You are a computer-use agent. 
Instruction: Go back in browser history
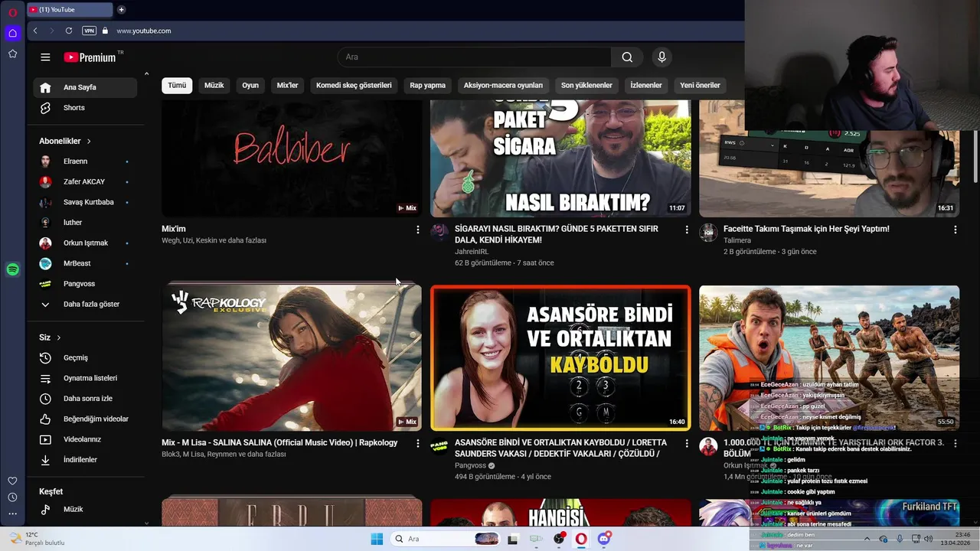[x=35, y=31]
